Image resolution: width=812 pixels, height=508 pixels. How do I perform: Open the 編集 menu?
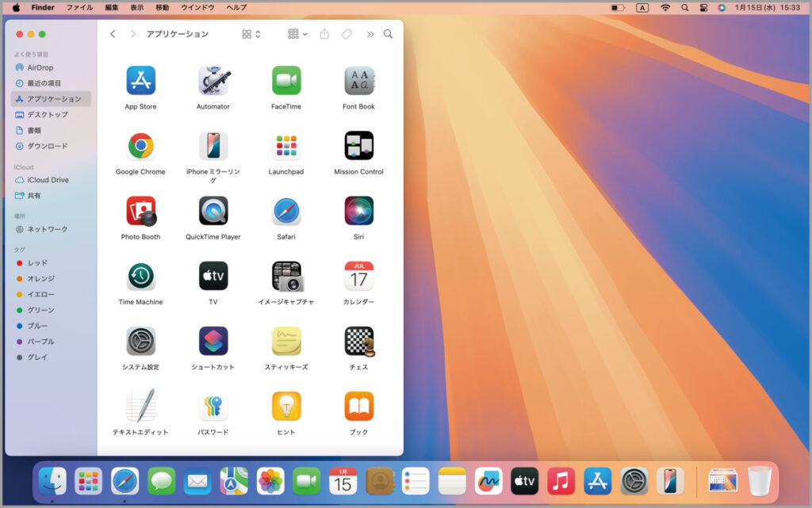pos(112,7)
